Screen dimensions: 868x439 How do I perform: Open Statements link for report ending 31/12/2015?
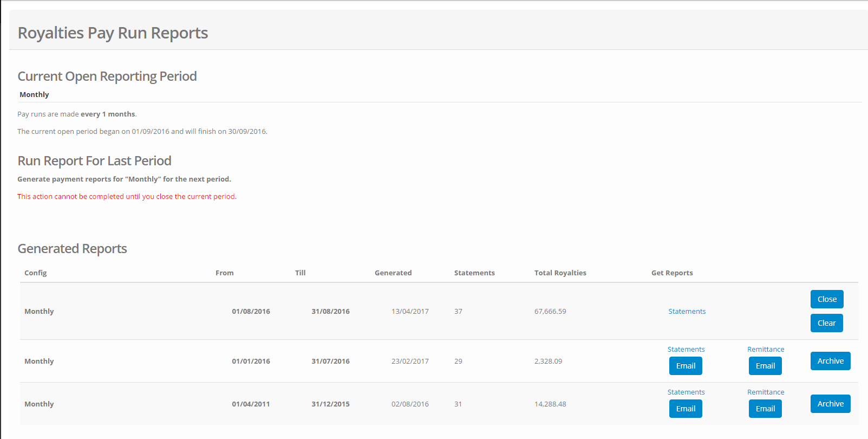[686, 392]
